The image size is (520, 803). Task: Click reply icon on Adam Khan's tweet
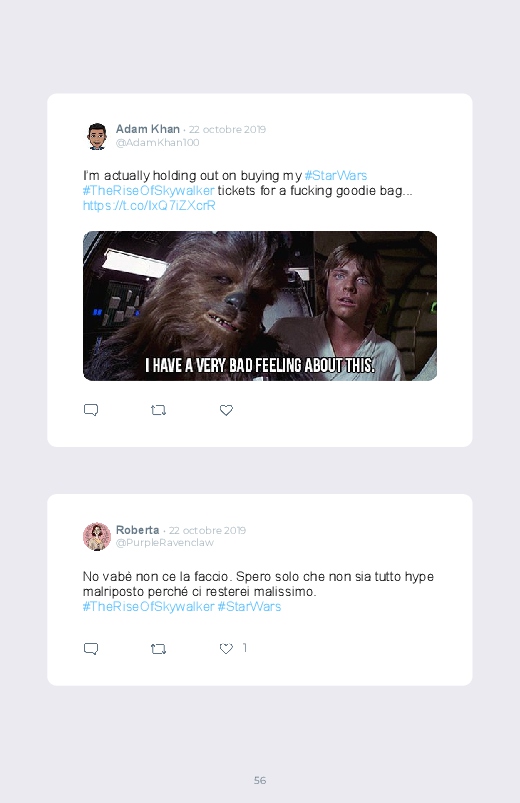[91, 410]
